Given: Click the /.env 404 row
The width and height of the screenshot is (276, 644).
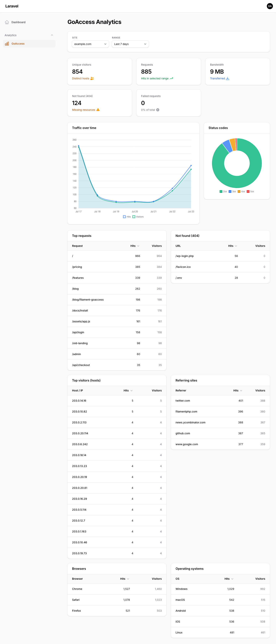Looking at the screenshot, I should tap(220, 278).
